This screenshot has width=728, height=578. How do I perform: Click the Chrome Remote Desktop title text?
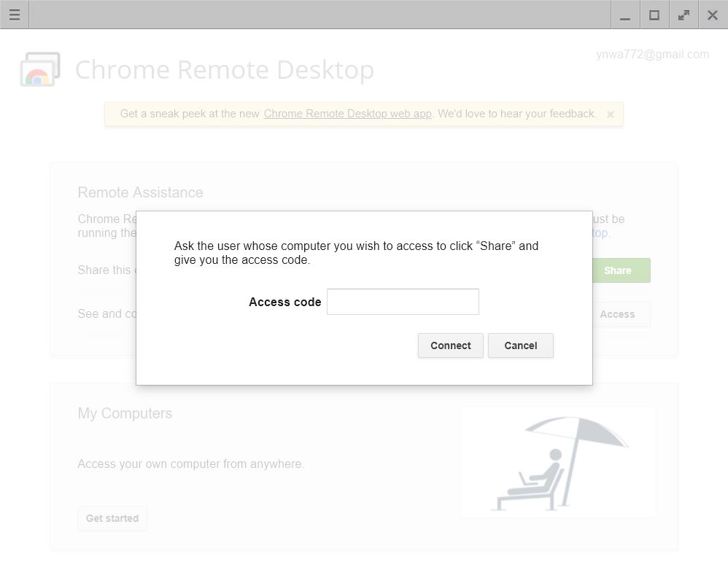point(225,69)
